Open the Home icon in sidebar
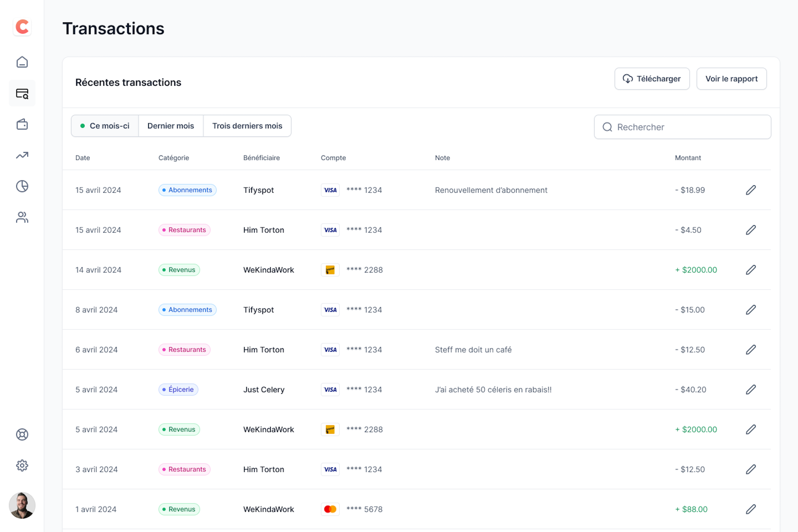Viewport: 798px width, 532px height. click(x=22, y=62)
